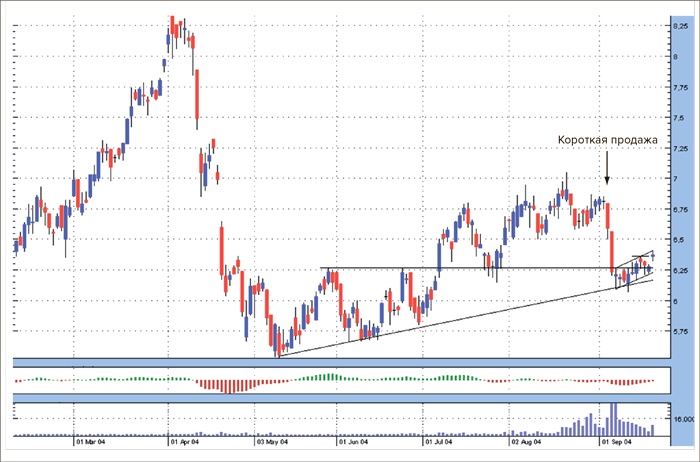
Task: Select the '01 Jul 04' date label
Action: pyautogui.click(x=441, y=440)
